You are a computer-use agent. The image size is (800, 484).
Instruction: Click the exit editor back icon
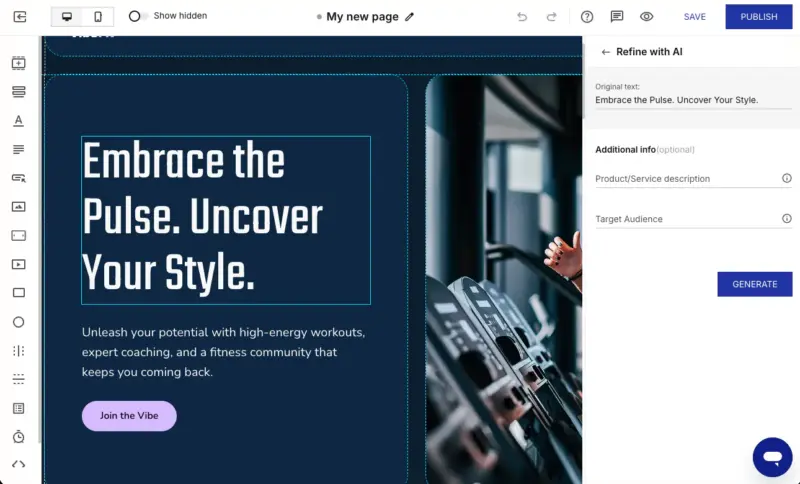coord(19,17)
